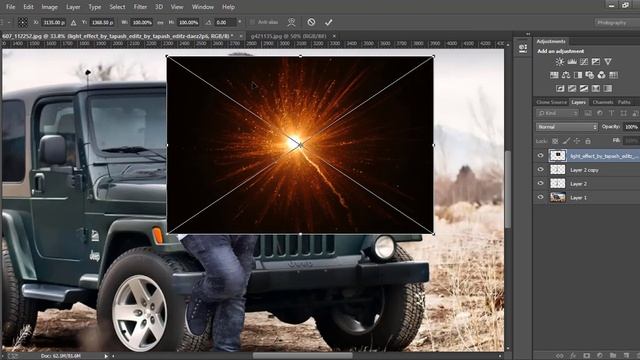Lock all padlock icon in Layers panel

[x=588, y=141]
